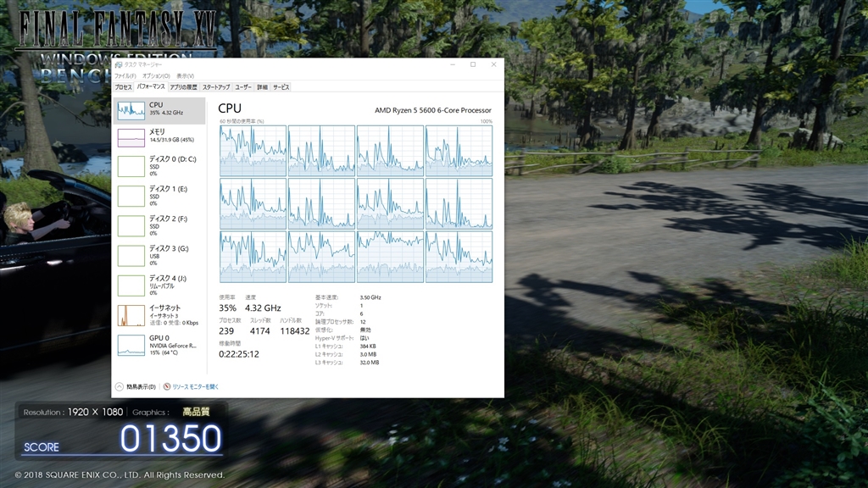Open the オプション(O) menu
Viewport: 868px width, 488px height.
[156, 75]
